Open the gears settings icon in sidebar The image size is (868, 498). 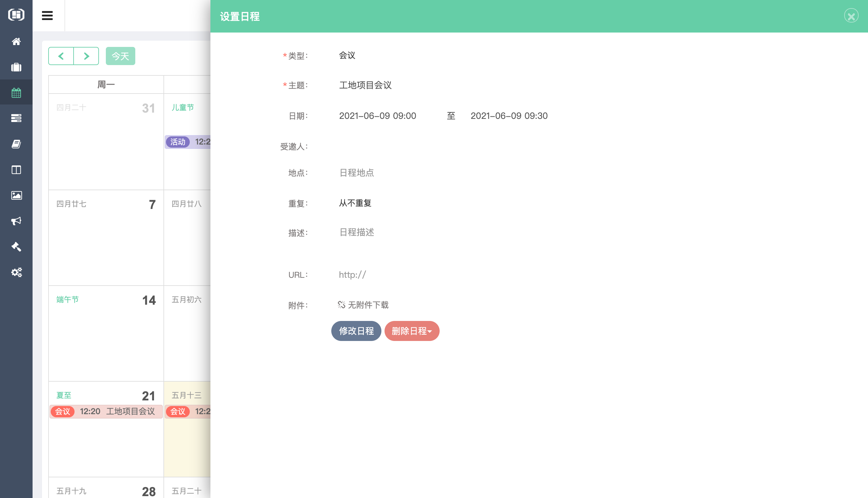16,272
